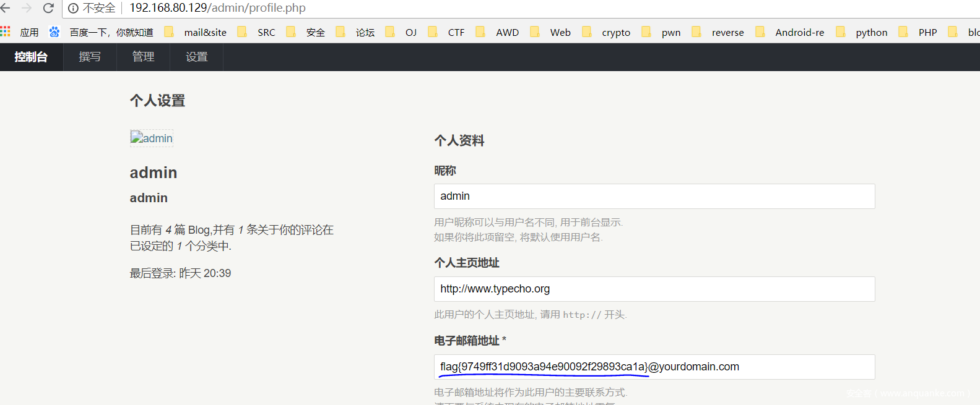Click the browser back arrow
Image resolution: width=980 pixels, height=405 pixels.
pos(6,8)
